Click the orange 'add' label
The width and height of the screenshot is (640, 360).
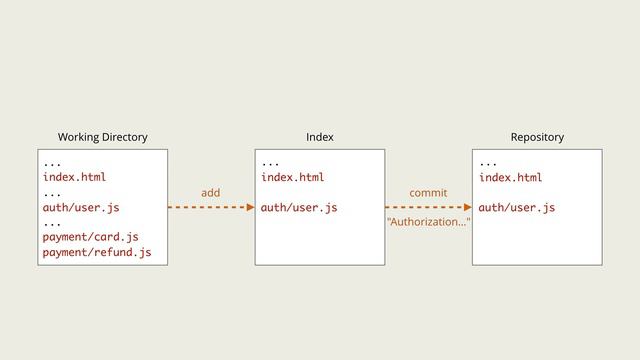[211, 193]
